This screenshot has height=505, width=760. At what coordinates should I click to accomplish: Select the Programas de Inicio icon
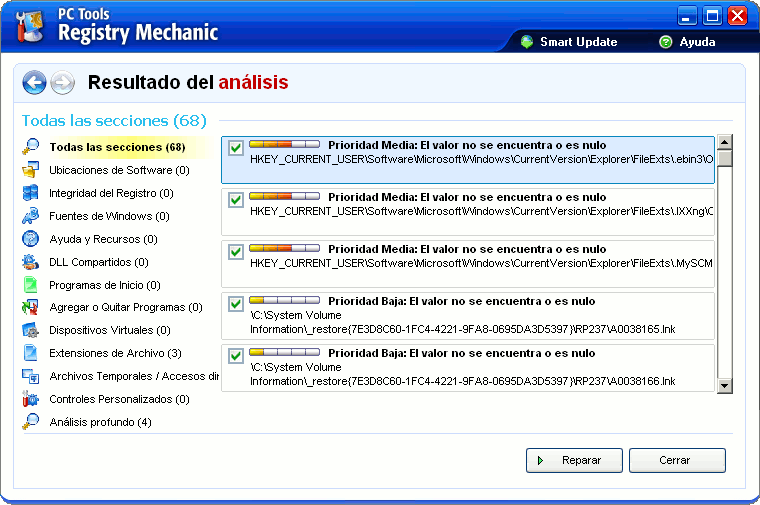pyautogui.click(x=31, y=285)
